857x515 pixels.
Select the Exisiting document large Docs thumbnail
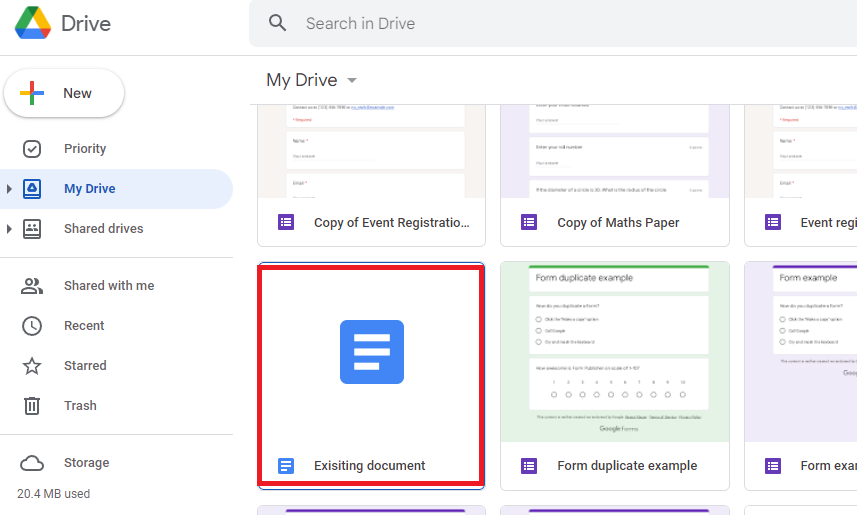pos(372,352)
